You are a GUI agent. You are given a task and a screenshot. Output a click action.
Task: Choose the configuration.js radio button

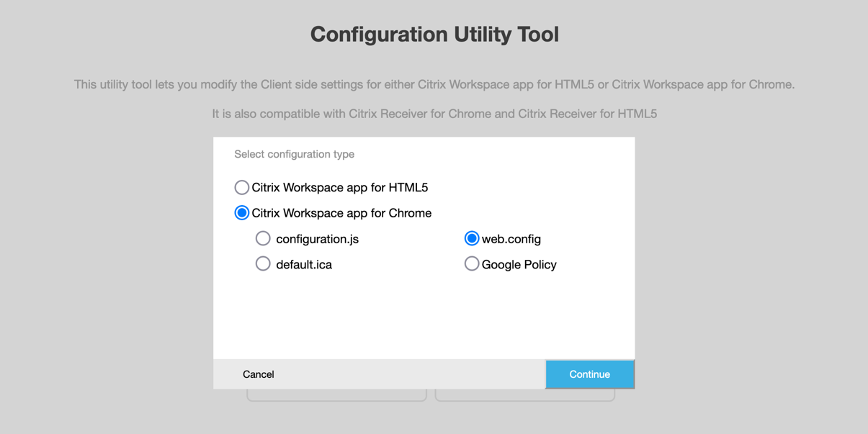(x=263, y=238)
